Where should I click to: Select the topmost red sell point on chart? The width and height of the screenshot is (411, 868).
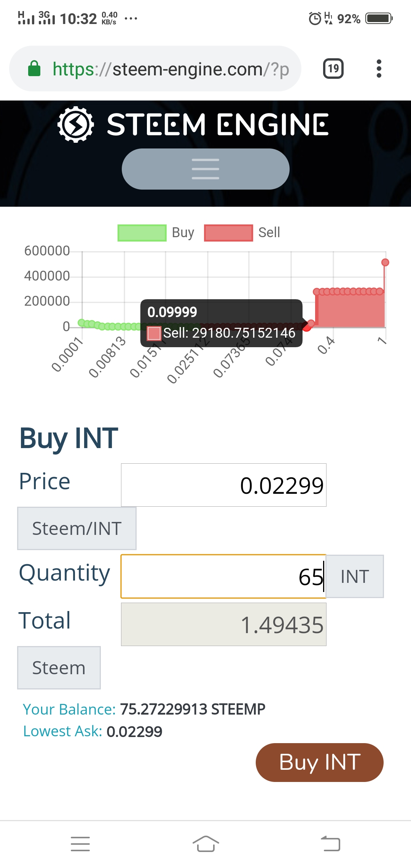(385, 262)
